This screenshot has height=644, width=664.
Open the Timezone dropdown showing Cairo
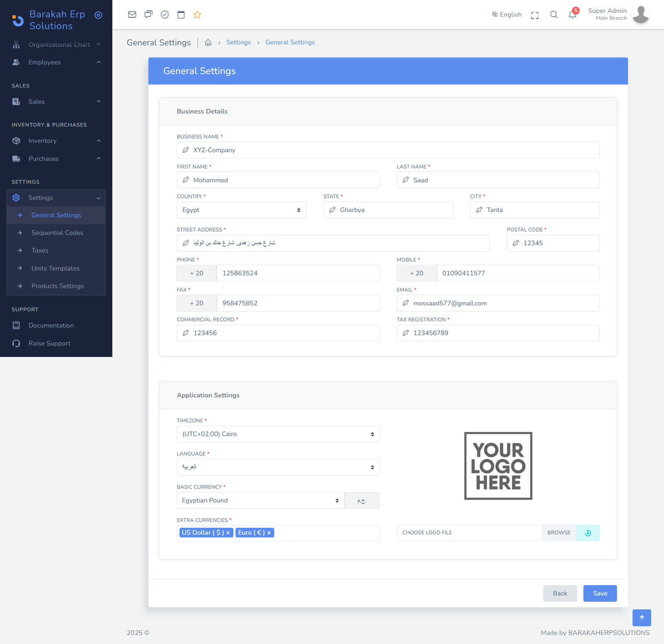click(x=278, y=434)
